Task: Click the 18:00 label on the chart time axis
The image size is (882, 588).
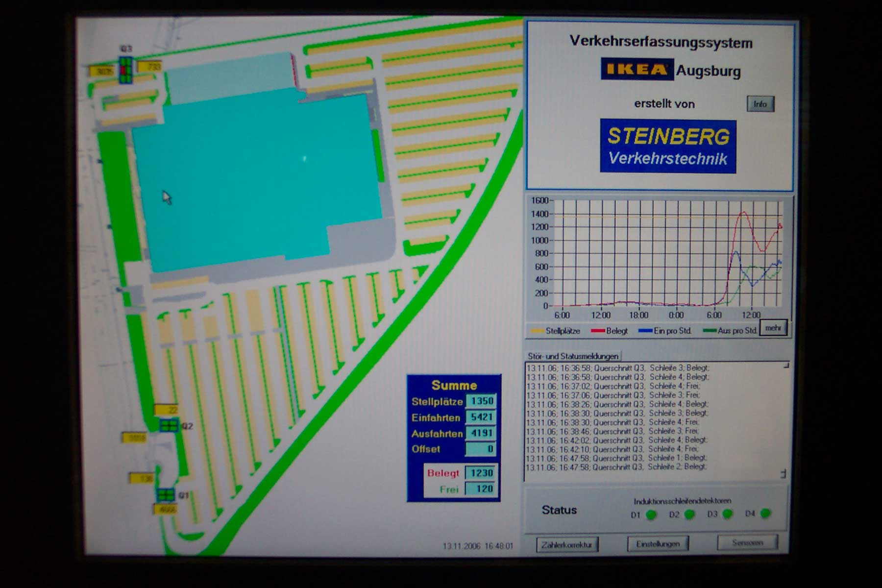Action: (638, 315)
